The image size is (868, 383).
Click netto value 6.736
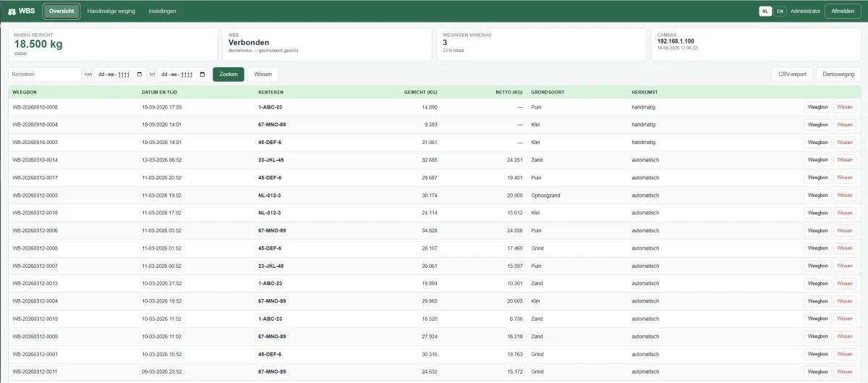tap(516, 319)
